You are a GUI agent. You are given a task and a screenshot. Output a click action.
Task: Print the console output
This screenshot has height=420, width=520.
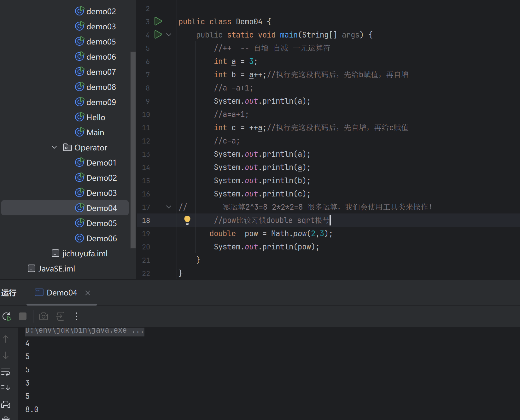(6, 404)
